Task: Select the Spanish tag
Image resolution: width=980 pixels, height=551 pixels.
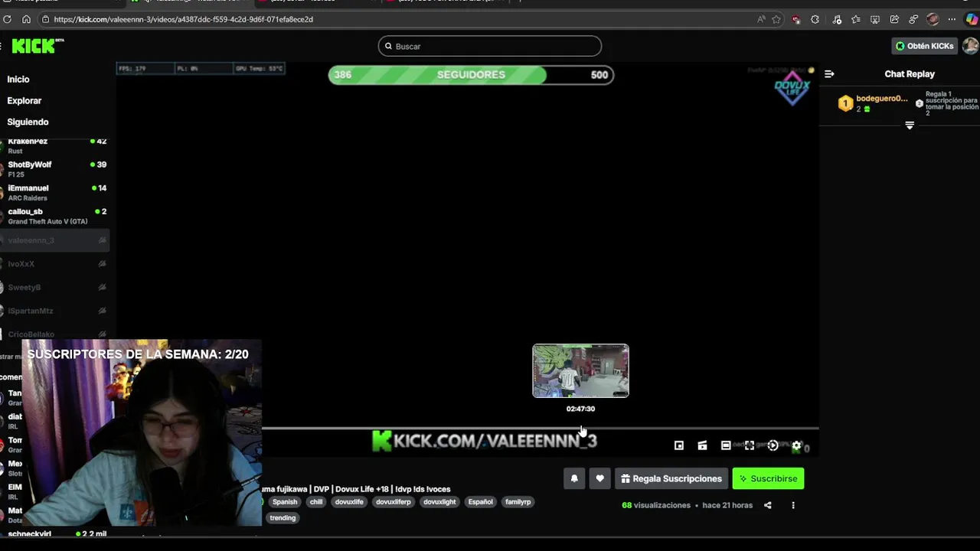Action: point(284,502)
